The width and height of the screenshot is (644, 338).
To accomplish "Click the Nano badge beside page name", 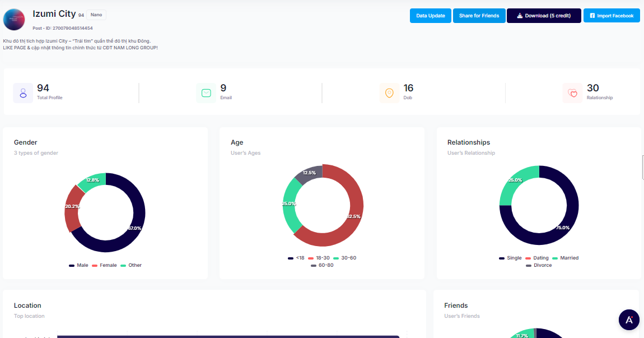I will click(x=96, y=15).
